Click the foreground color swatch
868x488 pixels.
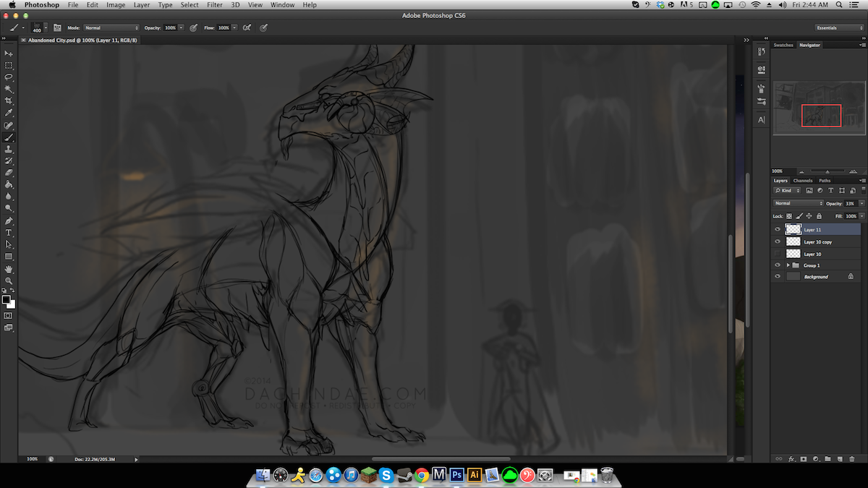(7, 299)
